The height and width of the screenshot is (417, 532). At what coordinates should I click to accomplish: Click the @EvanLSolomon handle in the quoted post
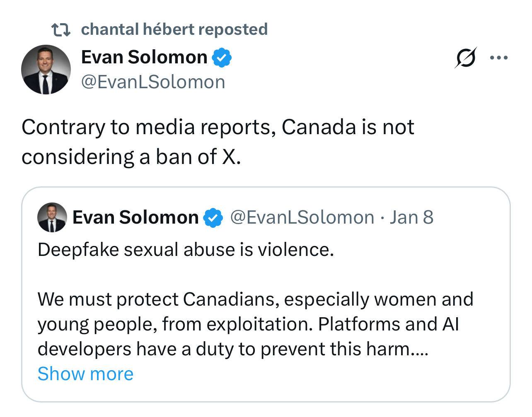(x=302, y=217)
